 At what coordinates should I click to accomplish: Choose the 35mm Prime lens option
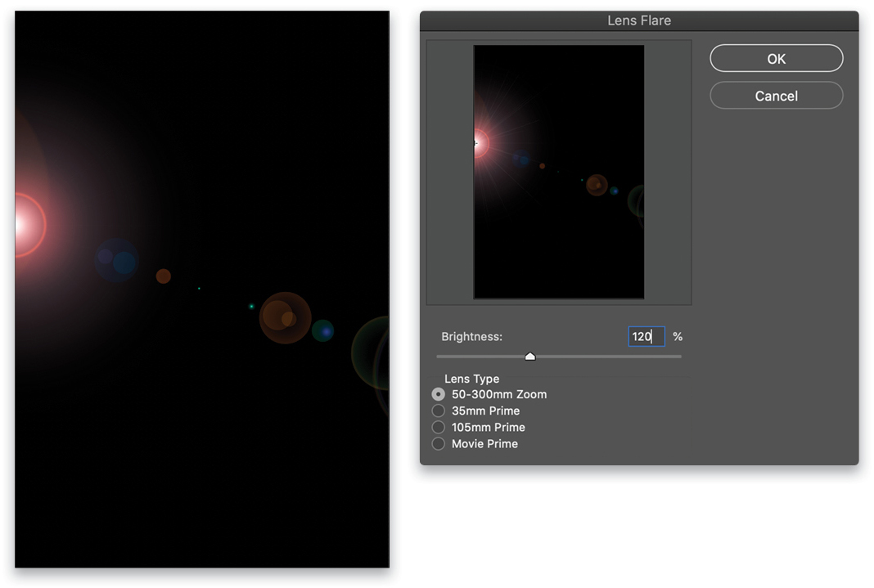439,411
